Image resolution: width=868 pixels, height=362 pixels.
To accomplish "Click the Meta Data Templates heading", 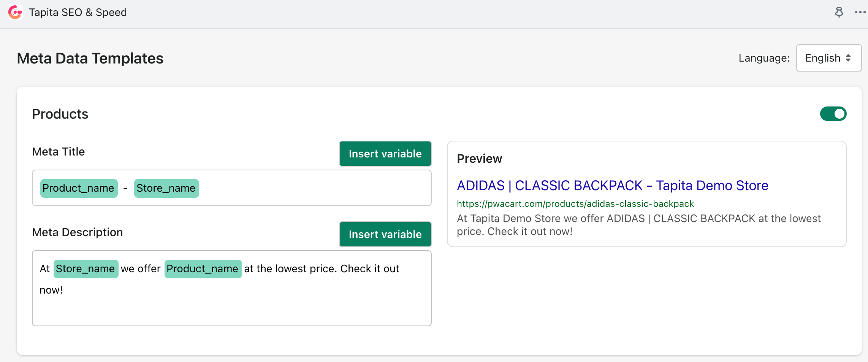I will tap(90, 59).
